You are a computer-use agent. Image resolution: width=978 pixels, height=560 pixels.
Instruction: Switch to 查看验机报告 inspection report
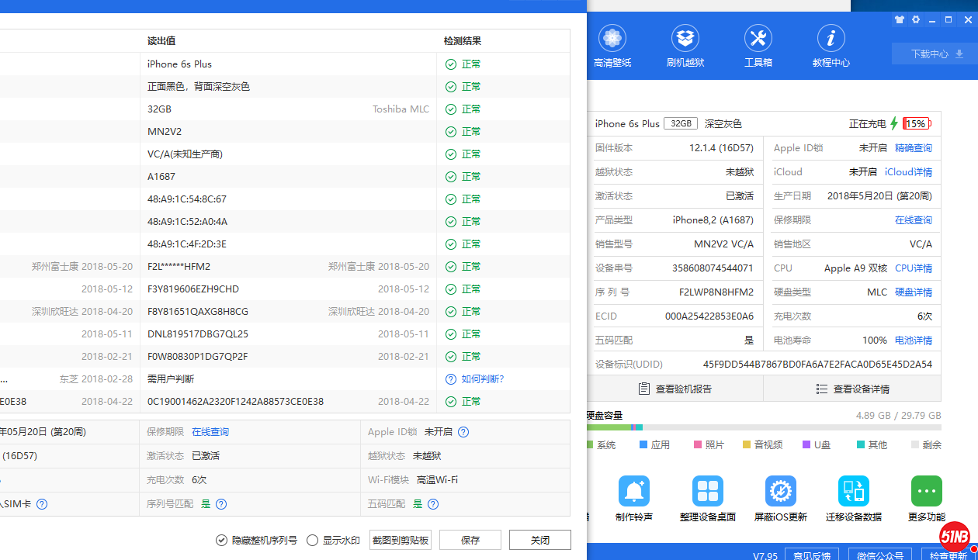coord(675,389)
